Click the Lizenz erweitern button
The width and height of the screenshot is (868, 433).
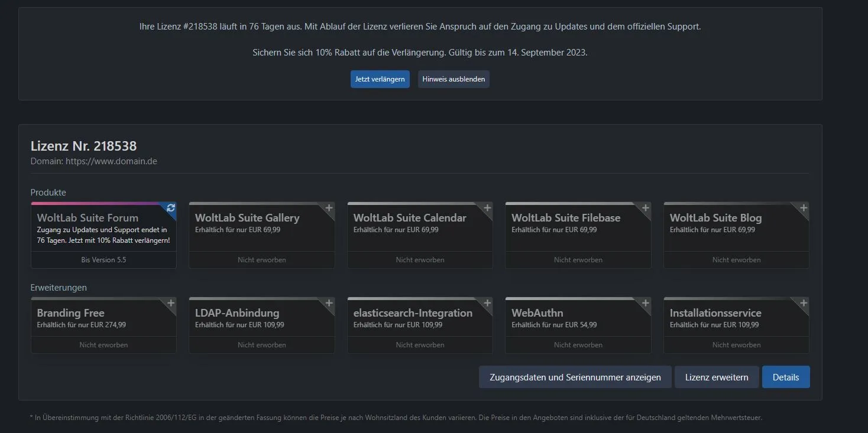coord(717,377)
